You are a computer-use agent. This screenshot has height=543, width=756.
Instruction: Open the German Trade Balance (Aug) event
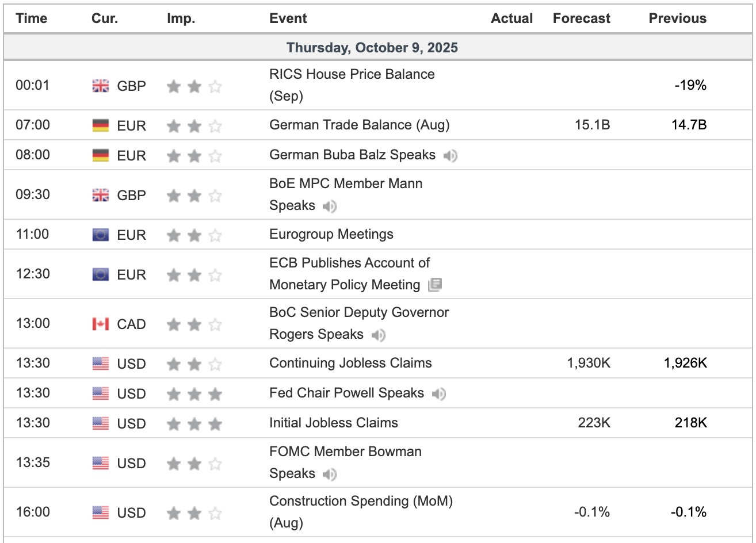tap(360, 125)
